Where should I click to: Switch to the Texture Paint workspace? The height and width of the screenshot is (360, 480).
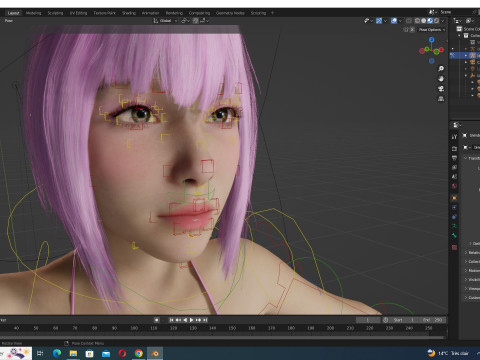[104, 13]
